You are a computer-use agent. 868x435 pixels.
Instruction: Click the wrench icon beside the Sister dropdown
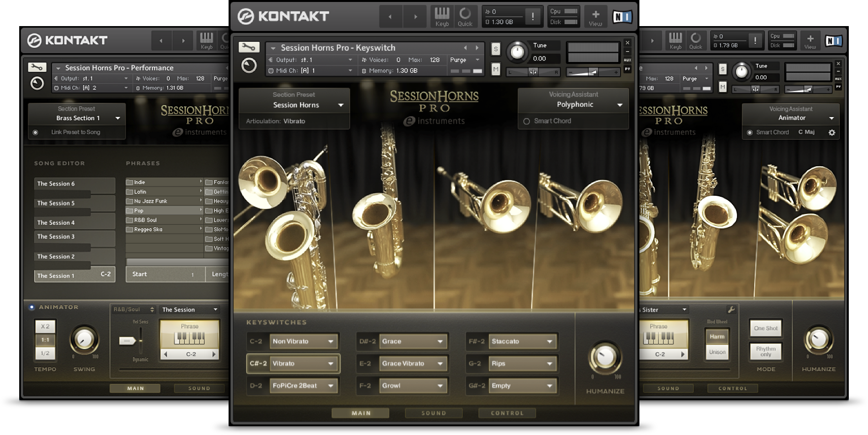tap(731, 310)
